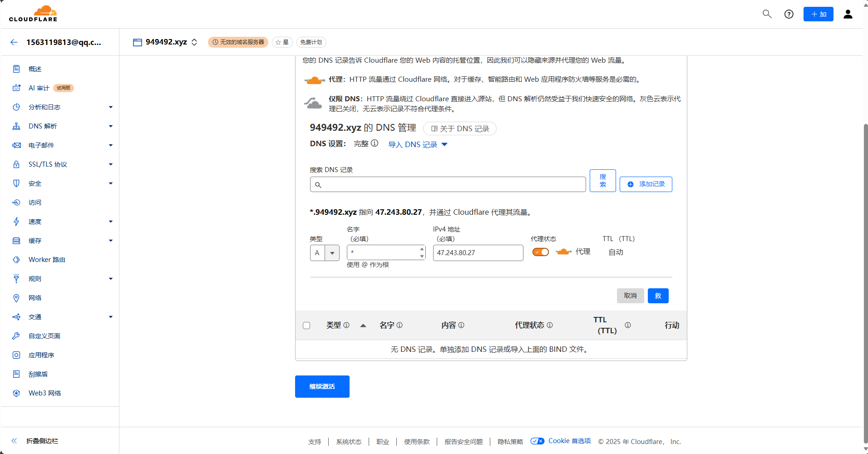Expand the 规则 submenu arrow

(110, 279)
